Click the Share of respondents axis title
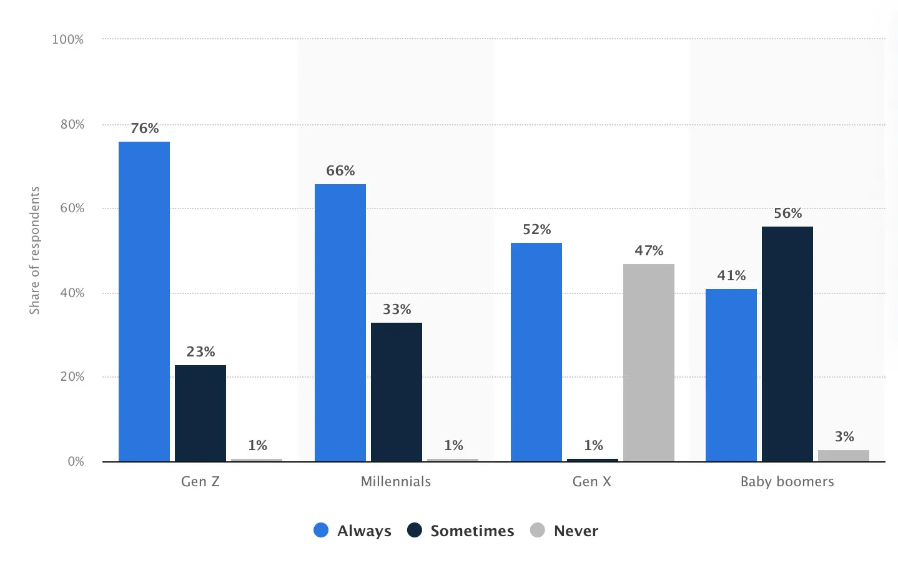Viewport: 898px width, 588px height. click(x=34, y=250)
